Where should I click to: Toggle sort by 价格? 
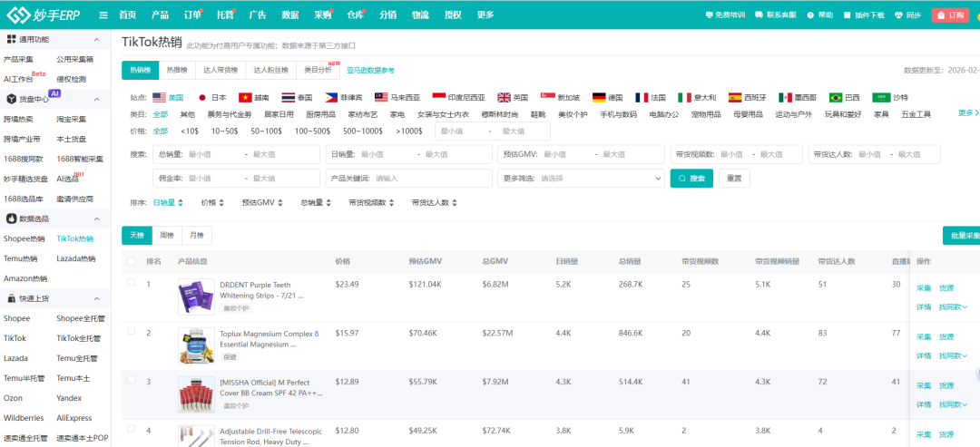coord(211,202)
